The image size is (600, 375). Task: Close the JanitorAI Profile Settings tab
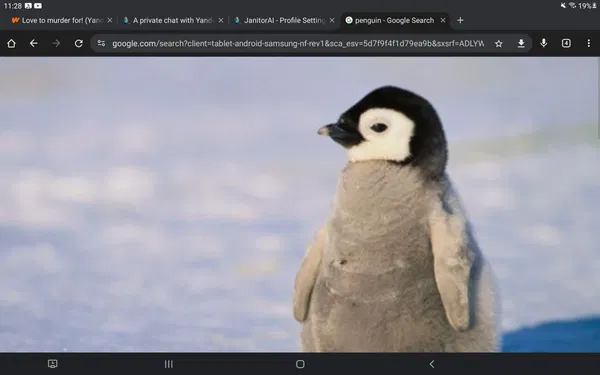332,20
